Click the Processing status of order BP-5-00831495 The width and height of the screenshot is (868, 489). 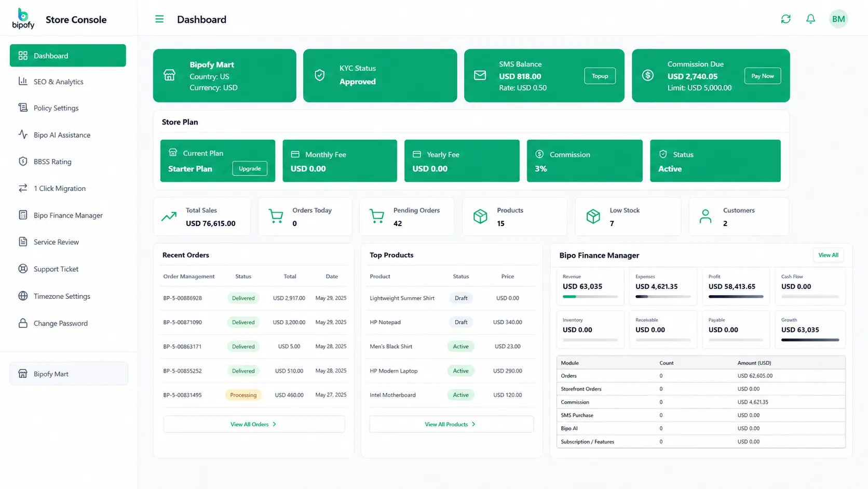coord(243,395)
